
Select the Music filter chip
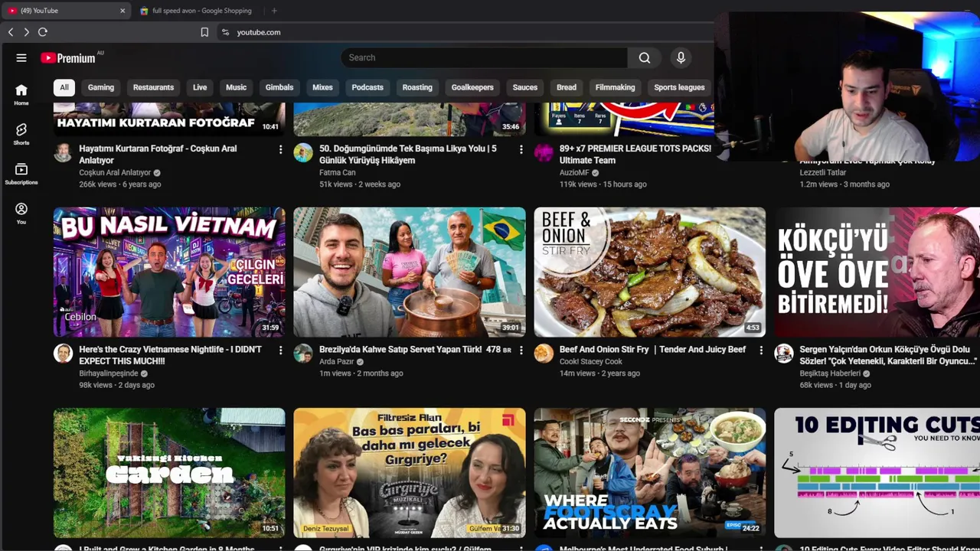236,87
